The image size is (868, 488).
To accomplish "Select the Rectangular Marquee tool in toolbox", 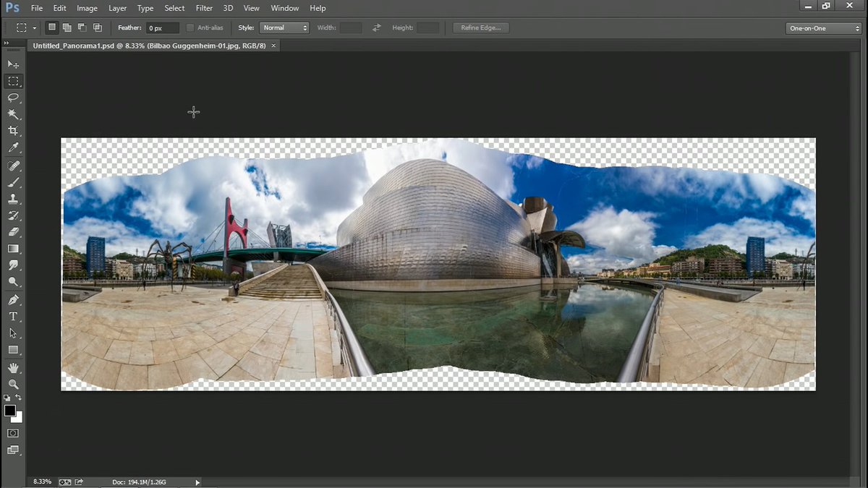I will [x=13, y=81].
